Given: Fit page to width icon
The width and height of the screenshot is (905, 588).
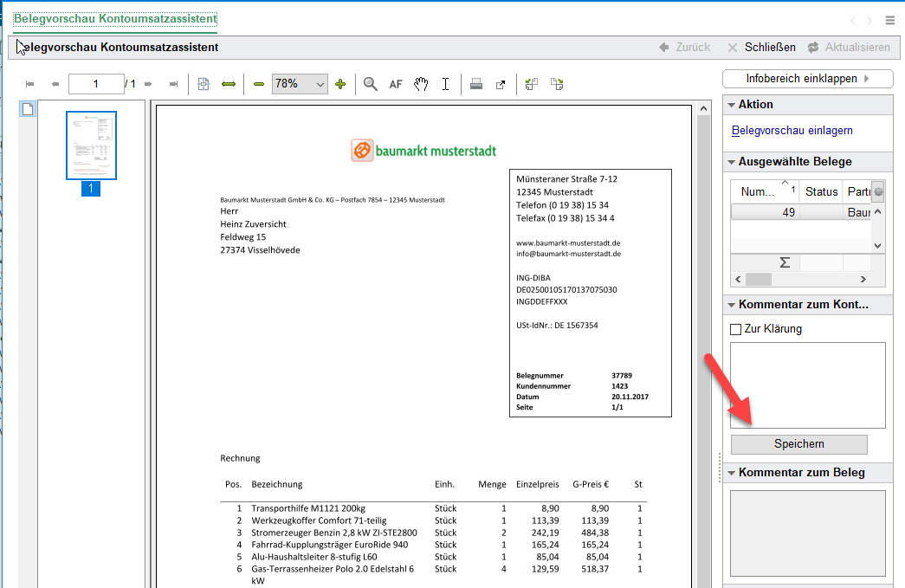Looking at the screenshot, I should (x=229, y=84).
